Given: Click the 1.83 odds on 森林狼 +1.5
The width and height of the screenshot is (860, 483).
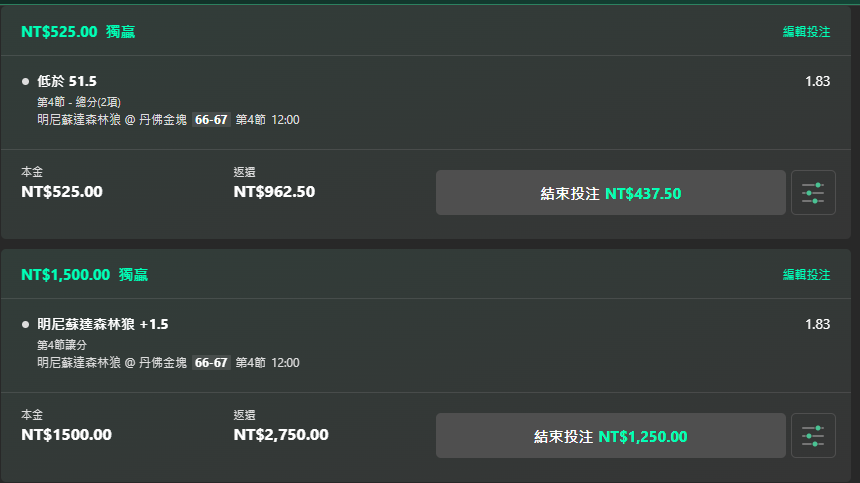Looking at the screenshot, I should tap(817, 324).
